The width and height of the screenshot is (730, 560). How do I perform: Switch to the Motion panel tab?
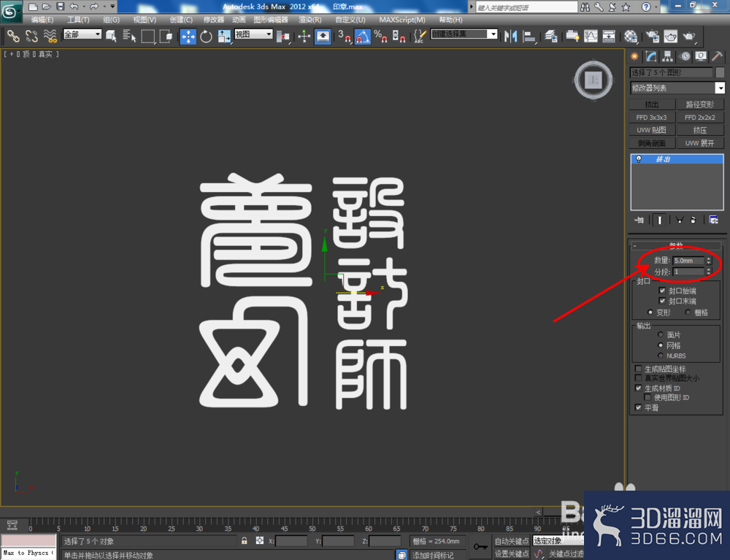[685, 57]
